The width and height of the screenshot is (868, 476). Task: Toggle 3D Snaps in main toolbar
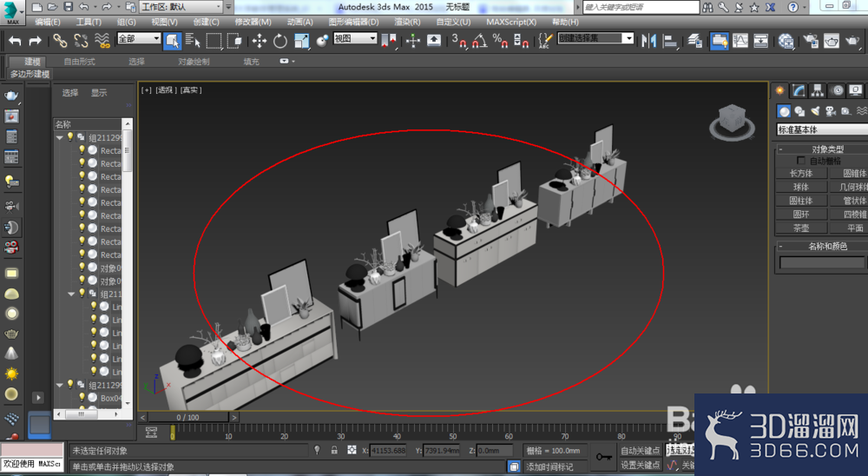pyautogui.click(x=459, y=41)
